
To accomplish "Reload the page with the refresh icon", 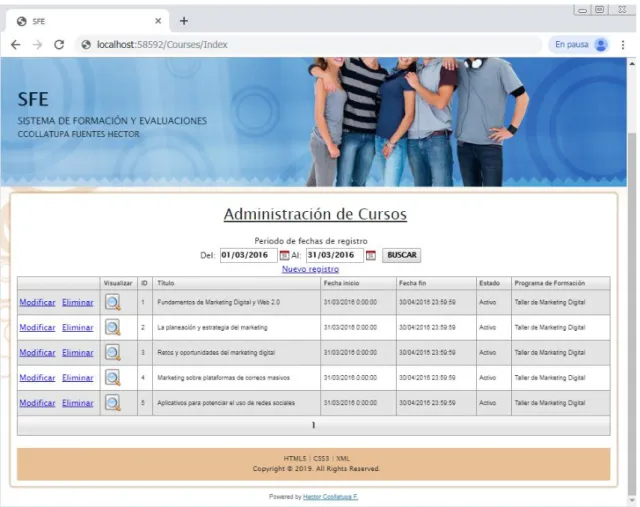I will click(x=59, y=44).
